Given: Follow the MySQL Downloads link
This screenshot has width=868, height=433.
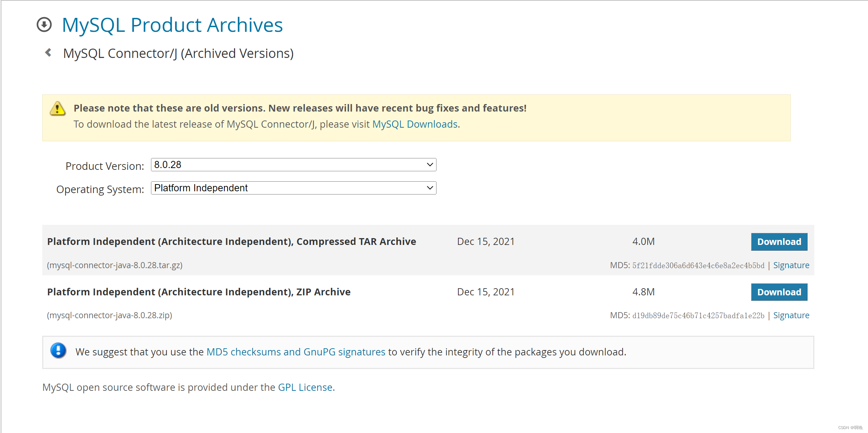Looking at the screenshot, I should pyautogui.click(x=415, y=124).
